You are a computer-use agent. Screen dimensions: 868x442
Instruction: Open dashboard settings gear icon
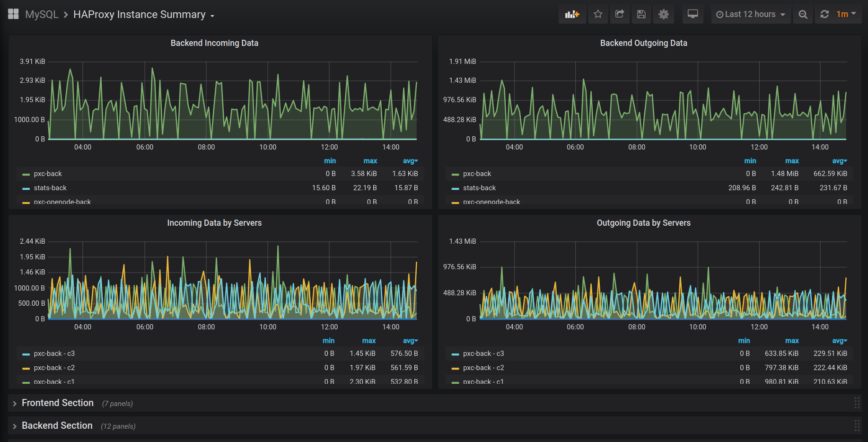[663, 14]
